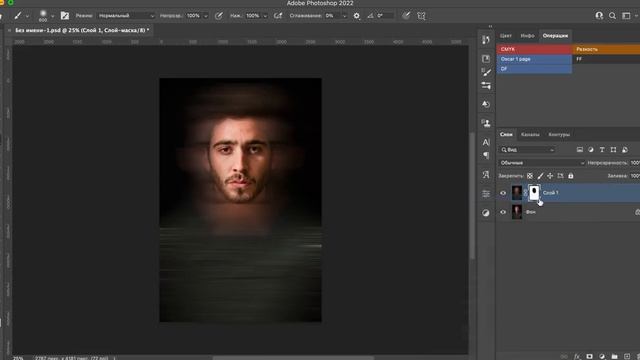Click the brush angle icon
The image size is (640, 360).
click(x=370, y=16)
